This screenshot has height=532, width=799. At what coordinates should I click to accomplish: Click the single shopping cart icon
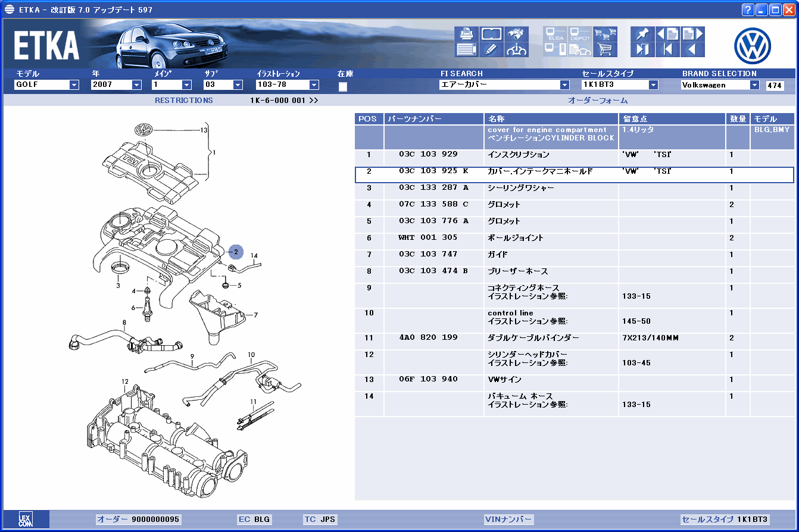tap(606, 50)
